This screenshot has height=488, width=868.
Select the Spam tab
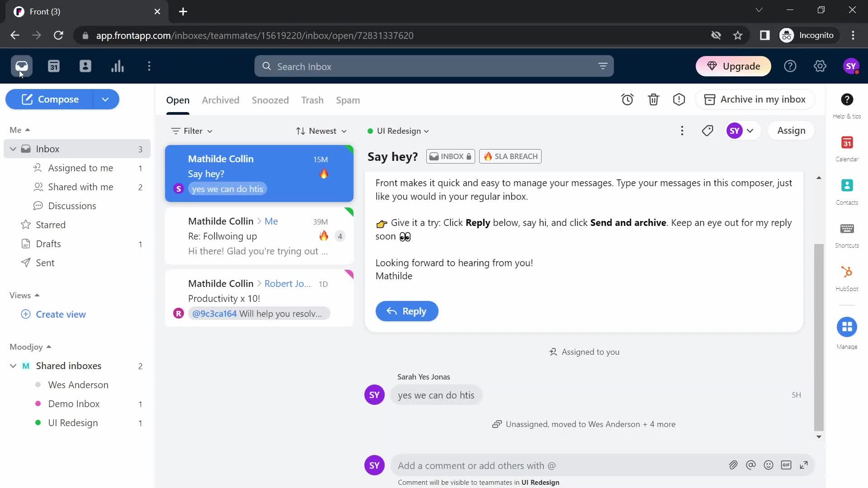[348, 99]
